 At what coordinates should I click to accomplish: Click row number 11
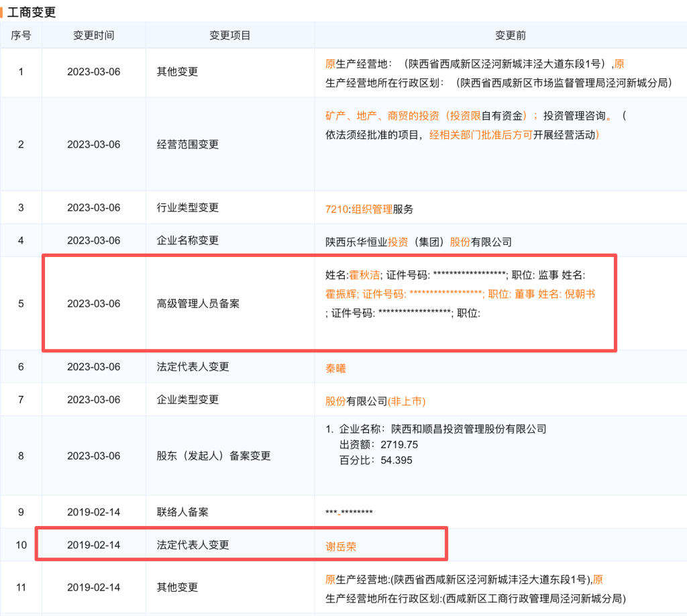pyautogui.click(x=21, y=588)
